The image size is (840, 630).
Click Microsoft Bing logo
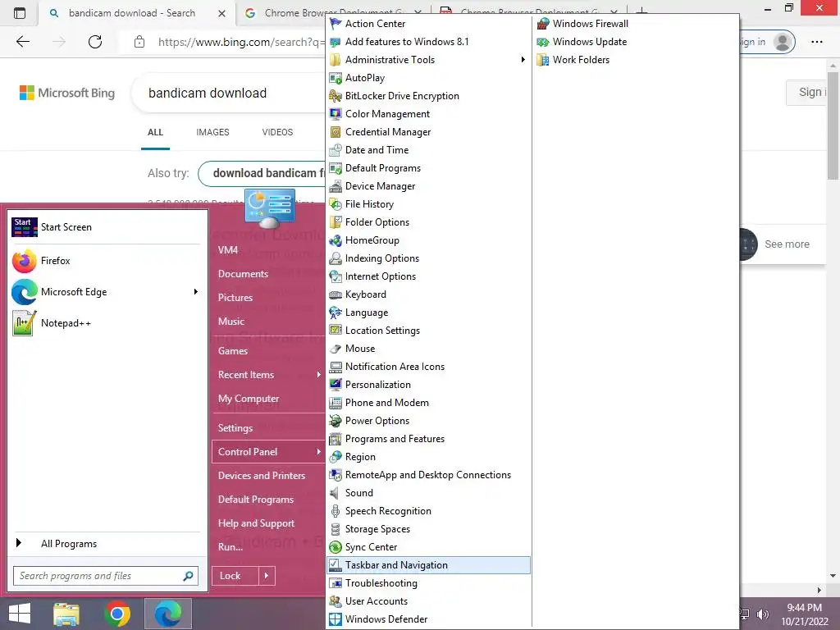67,94
